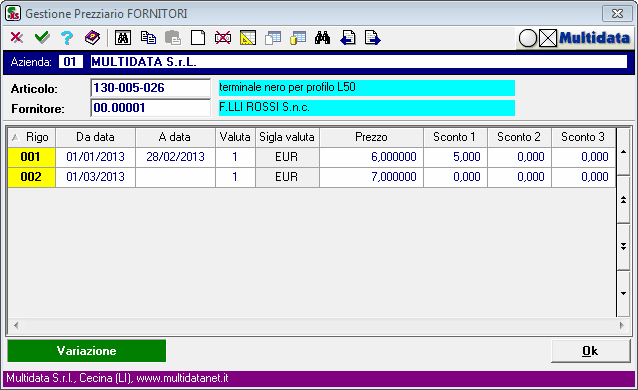Image resolution: width=638 pixels, height=390 pixels.
Task: Click the MULTIDATA S.r.L. company name field
Action: tap(358, 62)
